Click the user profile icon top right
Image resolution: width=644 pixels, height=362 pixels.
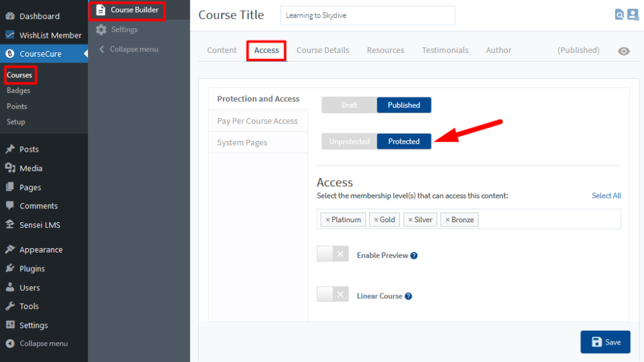633,15
